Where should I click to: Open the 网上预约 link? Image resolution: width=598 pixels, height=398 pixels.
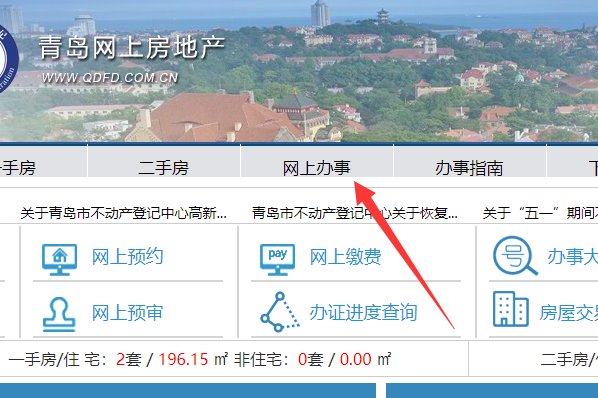(x=127, y=257)
